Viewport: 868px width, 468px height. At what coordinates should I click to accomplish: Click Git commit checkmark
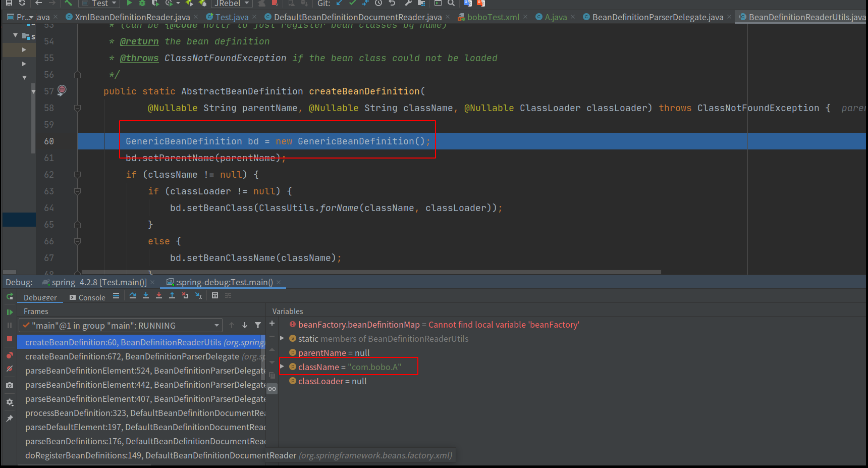coord(352,3)
